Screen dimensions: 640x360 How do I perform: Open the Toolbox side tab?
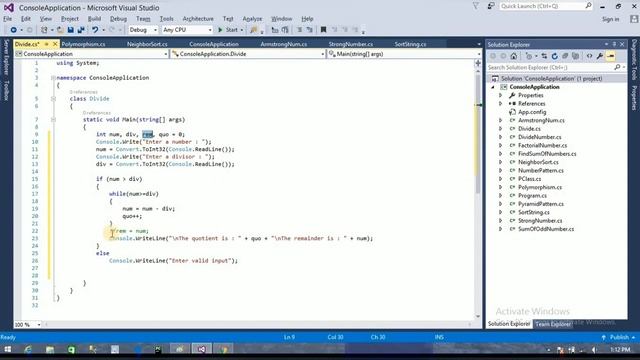coord(6,90)
